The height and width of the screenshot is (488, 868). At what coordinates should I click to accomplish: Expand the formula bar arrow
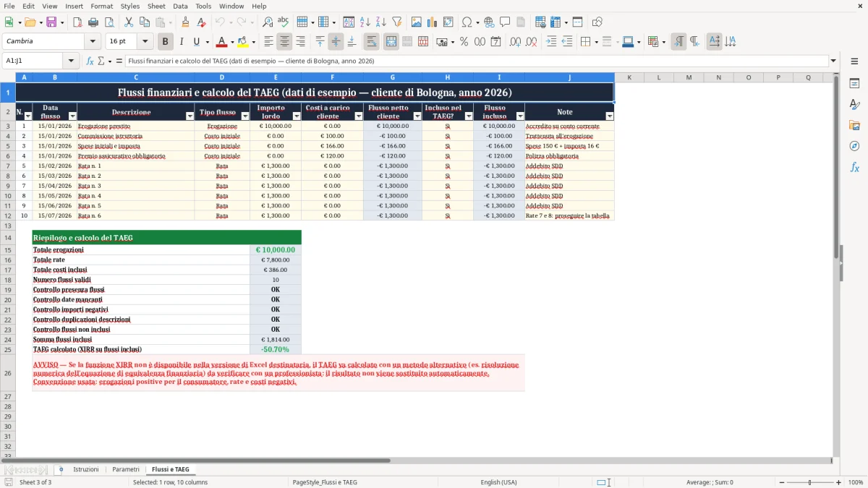(833, 61)
